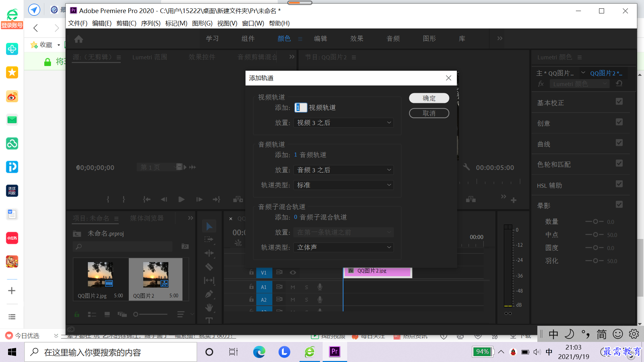The height and width of the screenshot is (362, 644).
Task: Mute track A1 with M button
Action: point(293,287)
